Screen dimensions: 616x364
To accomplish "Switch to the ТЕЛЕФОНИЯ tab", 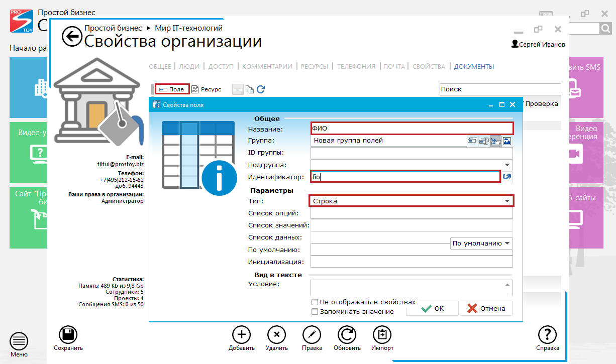I will 356,66.
